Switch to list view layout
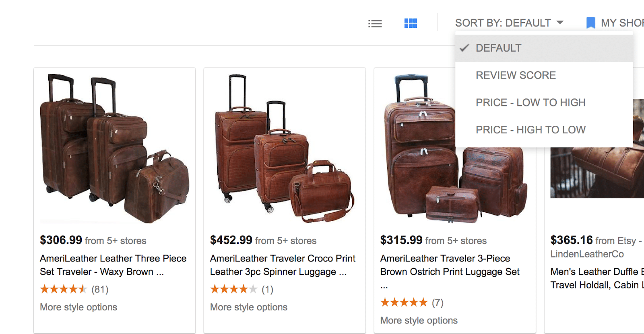The height and width of the screenshot is (334, 644). [x=375, y=23]
